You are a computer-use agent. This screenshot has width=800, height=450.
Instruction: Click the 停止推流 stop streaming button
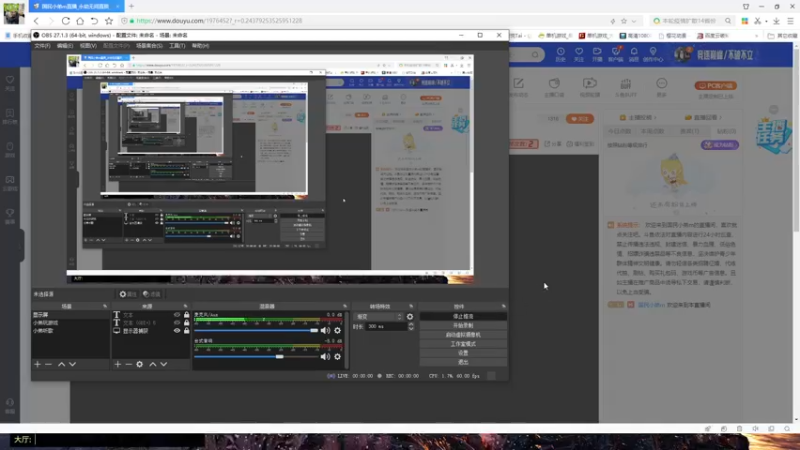click(x=463, y=316)
